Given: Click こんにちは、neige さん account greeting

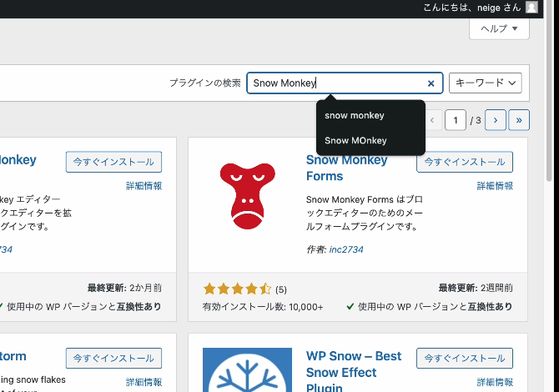Looking at the screenshot, I should [x=472, y=8].
